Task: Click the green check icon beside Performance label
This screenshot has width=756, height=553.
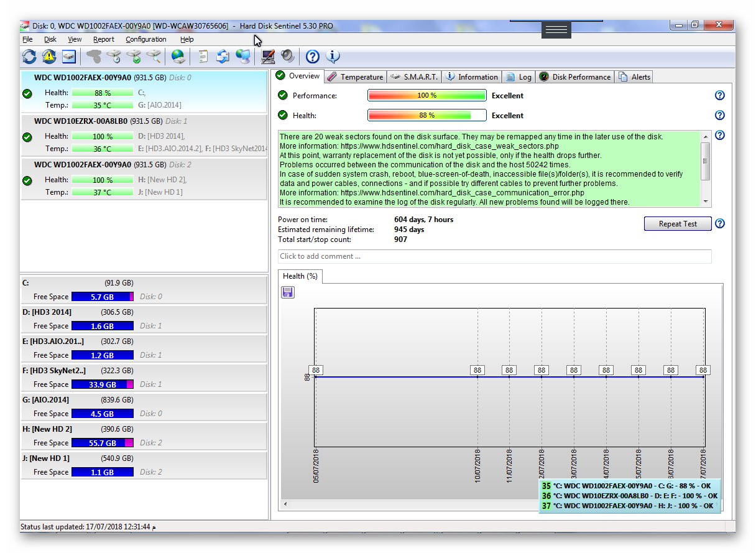Action: [283, 96]
